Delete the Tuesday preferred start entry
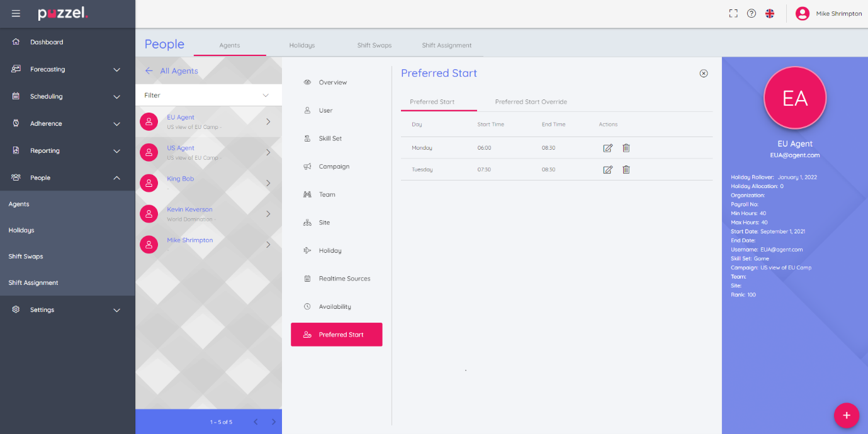 coord(626,170)
